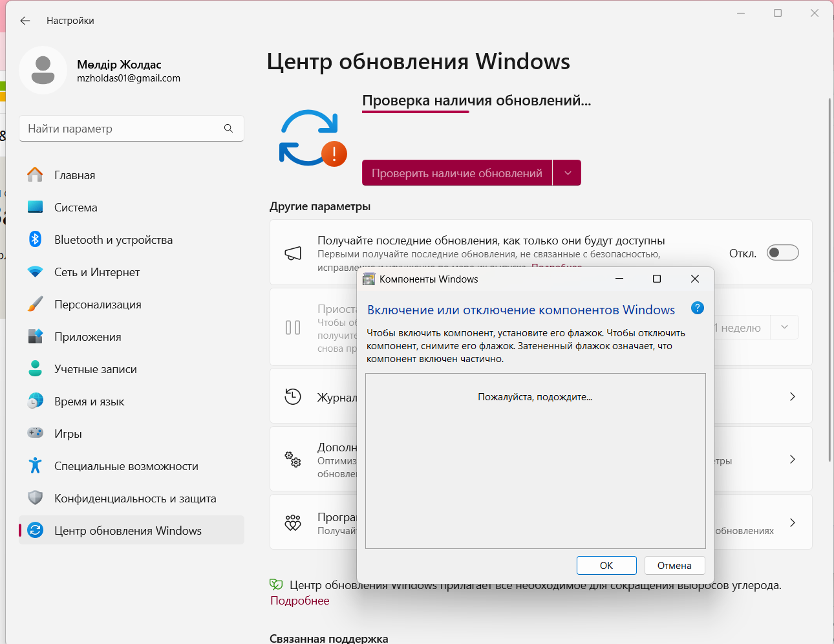This screenshot has width=834, height=644.
Task: Click the Insider program icon
Action: [293, 522]
